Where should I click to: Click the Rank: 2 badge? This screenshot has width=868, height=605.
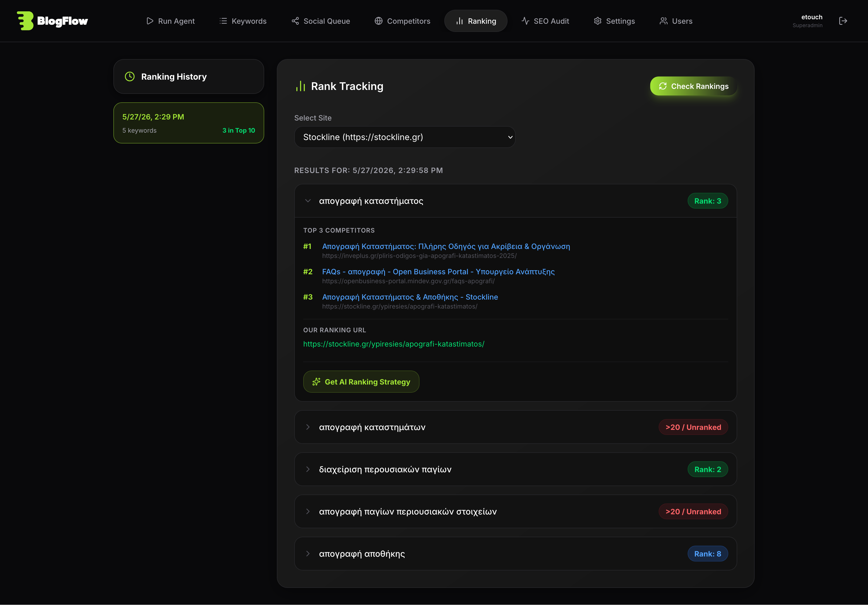(708, 469)
